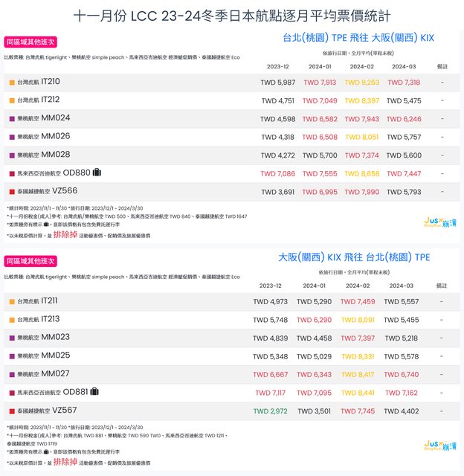The width and height of the screenshot is (464, 476).
Task: Click the orange square beside IT213
Action: [x=12, y=320]
